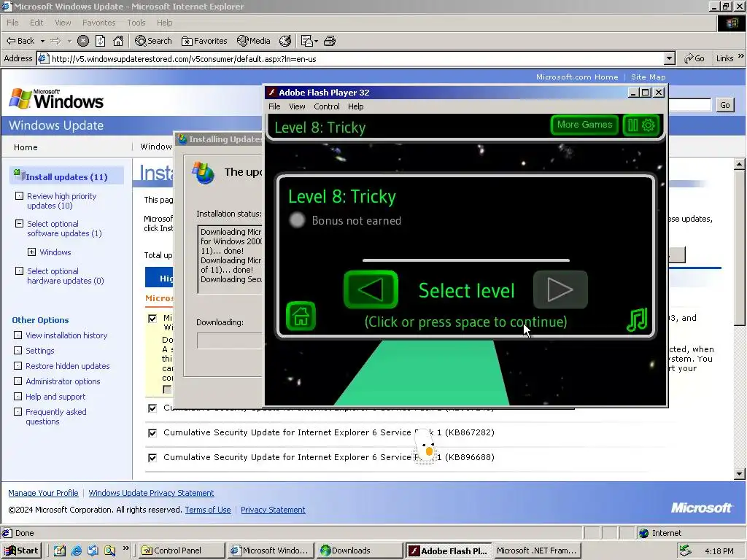Uncheck the KB896688 cumulative security update
The image size is (747, 560).
[152, 458]
